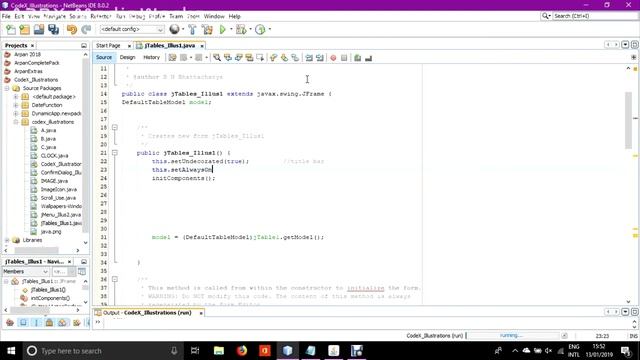
Task: Open File Explorer from the taskbar
Action: click(x=219, y=351)
